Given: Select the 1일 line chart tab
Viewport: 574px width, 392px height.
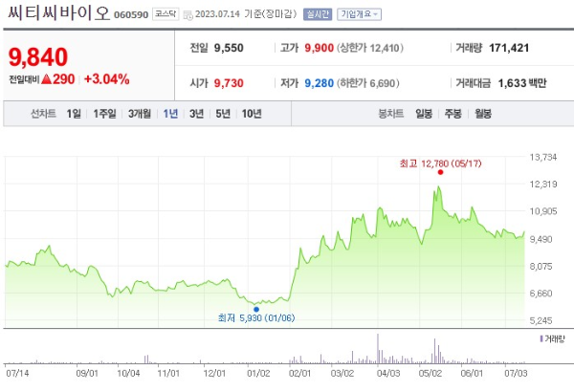Looking at the screenshot, I should tap(74, 114).
